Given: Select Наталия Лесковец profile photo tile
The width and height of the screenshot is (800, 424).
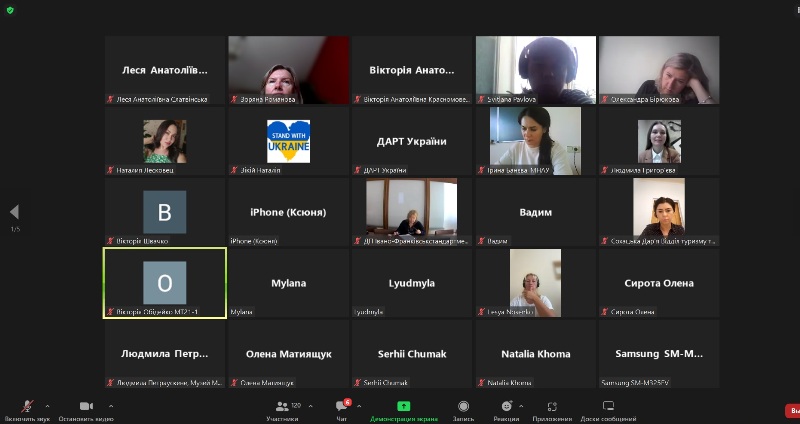Looking at the screenshot, I should (165, 141).
